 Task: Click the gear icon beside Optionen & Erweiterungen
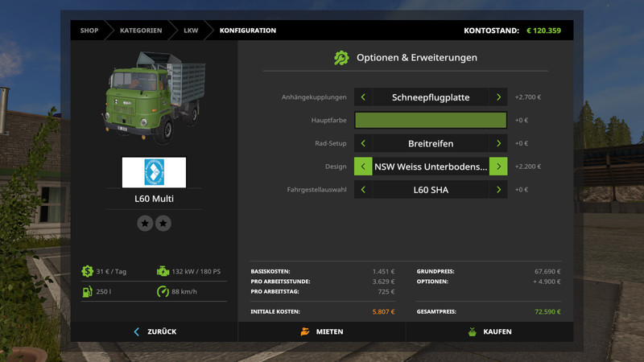(341, 58)
